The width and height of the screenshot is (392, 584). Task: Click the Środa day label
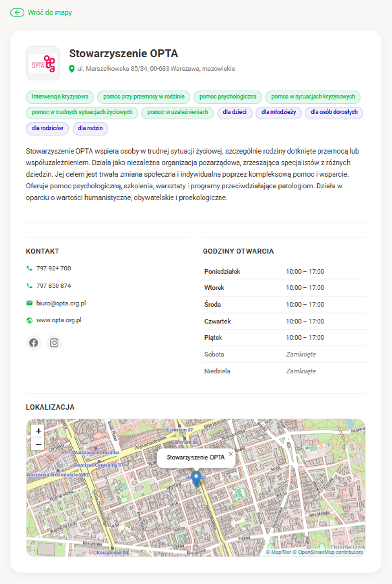pos(213,304)
